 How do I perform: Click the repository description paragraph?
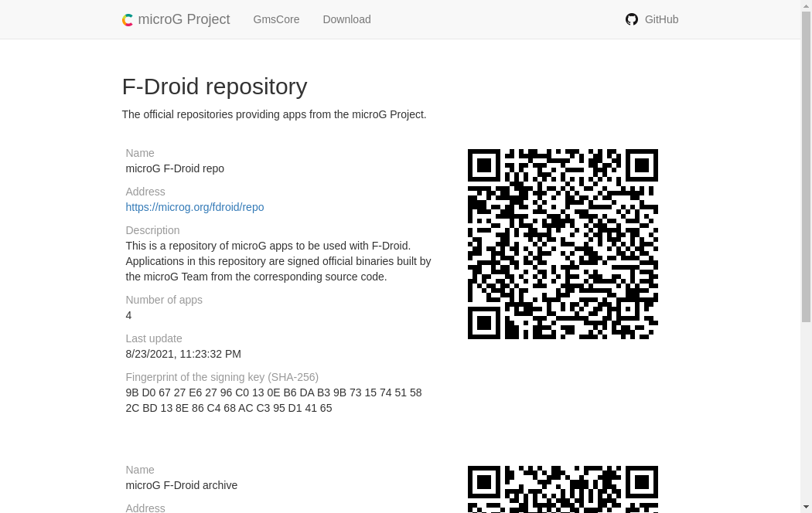tap(278, 261)
